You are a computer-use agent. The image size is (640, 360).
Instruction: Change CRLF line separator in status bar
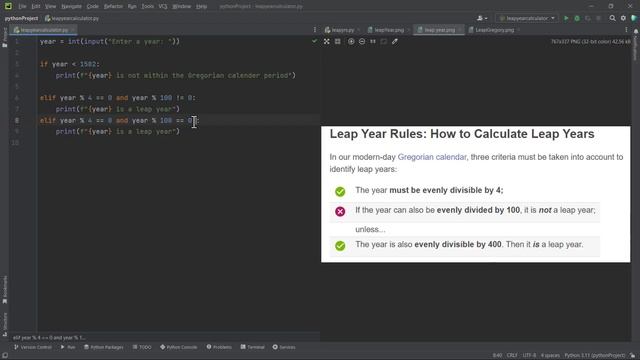coord(512,356)
